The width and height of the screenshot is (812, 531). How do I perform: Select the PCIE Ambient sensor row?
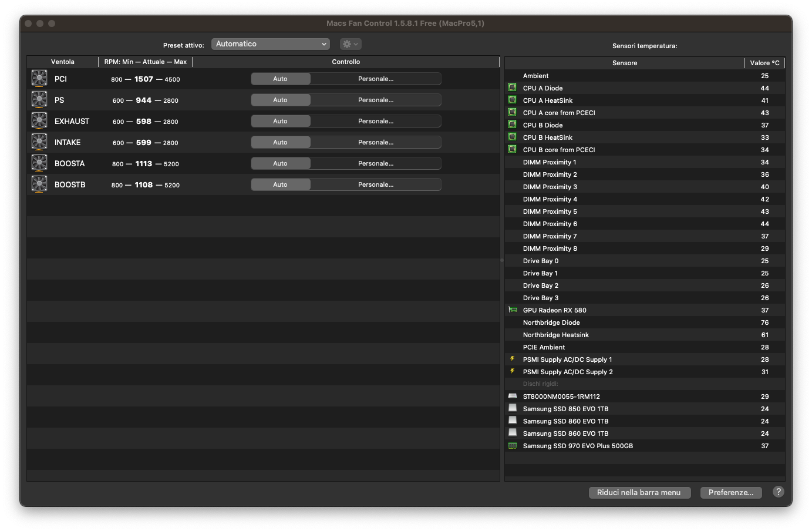pos(645,347)
